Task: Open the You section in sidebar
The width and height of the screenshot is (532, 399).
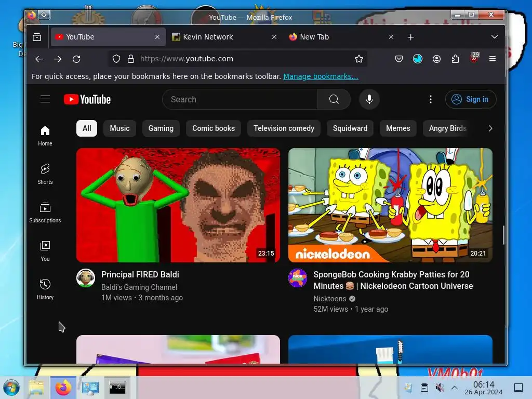Action: (45, 251)
